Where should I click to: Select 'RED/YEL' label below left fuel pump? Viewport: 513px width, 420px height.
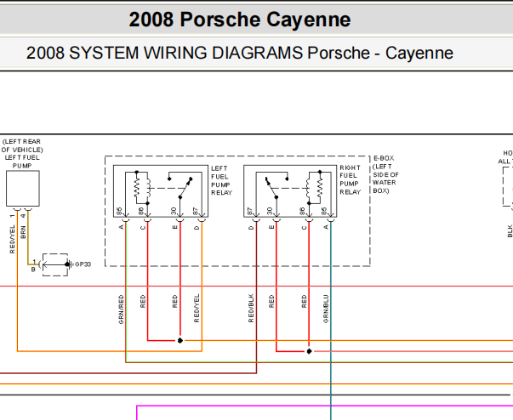(x=13, y=239)
